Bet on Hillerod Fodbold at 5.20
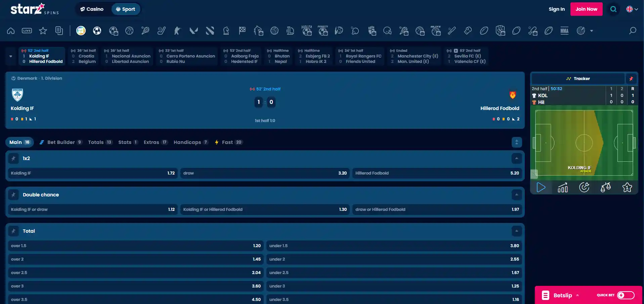The image size is (644, 304). [x=437, y=173]
